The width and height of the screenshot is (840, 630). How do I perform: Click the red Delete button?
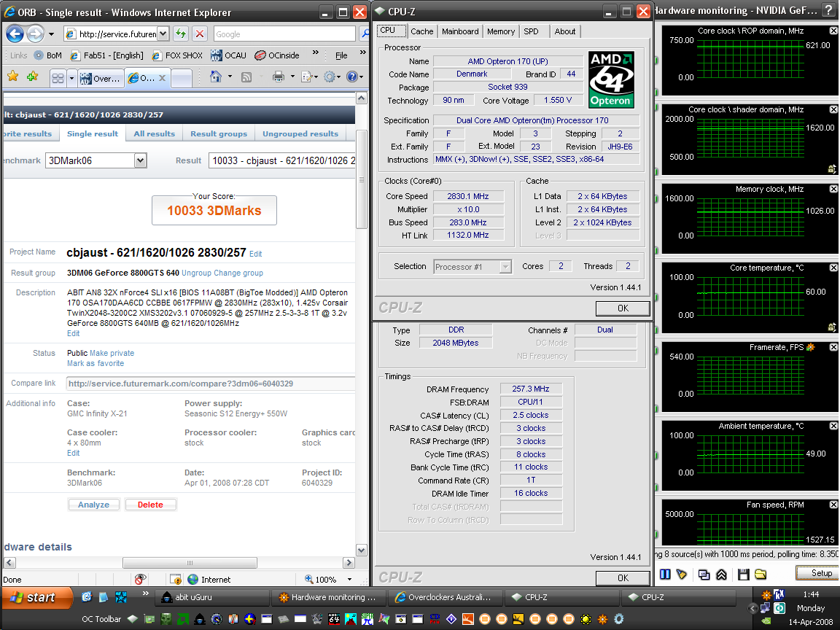150,505
